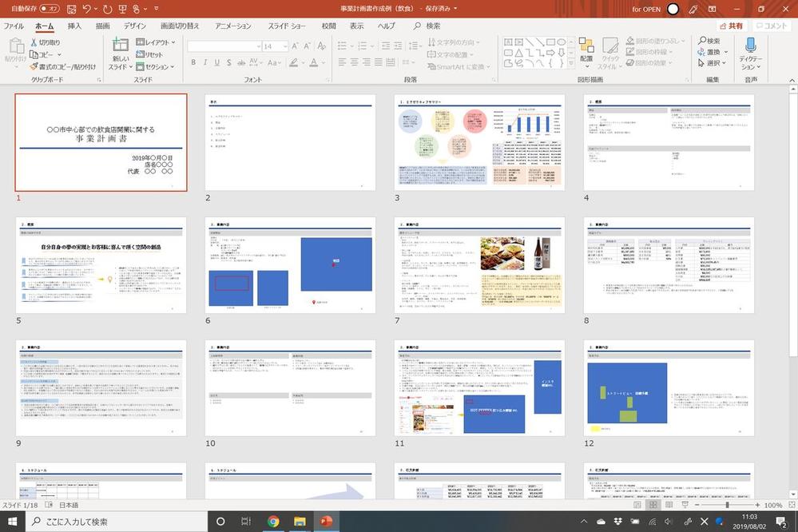Select slide 12 thumbnail
798x532 pixels.
click(669, 388)
